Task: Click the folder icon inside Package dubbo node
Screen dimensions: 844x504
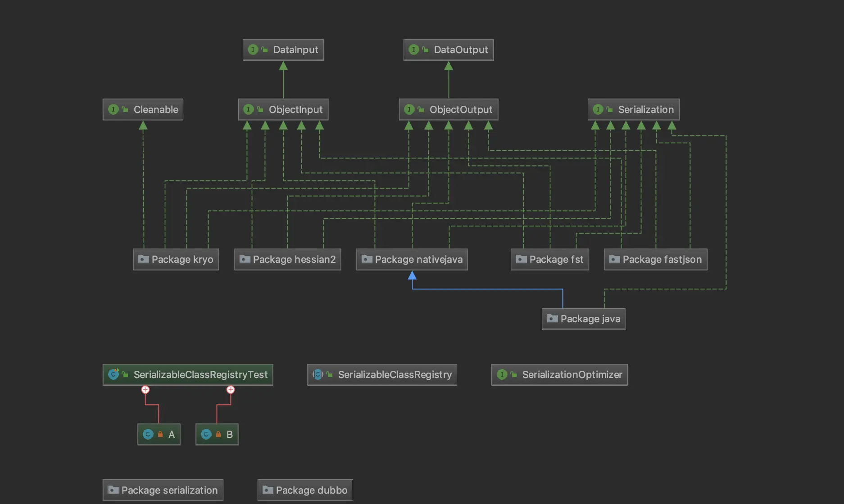Action: pos(269,490)
